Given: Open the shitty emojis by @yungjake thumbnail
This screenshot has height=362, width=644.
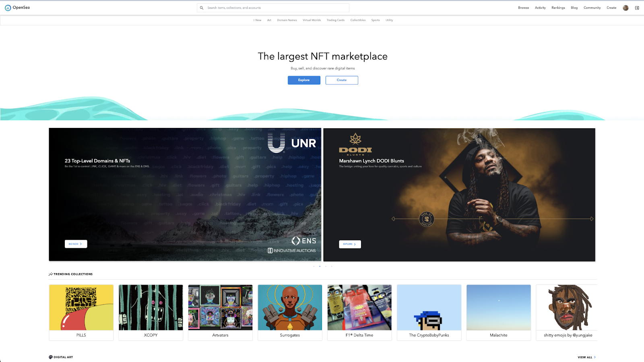Looking at the screenshot, I should coord(567,308).
